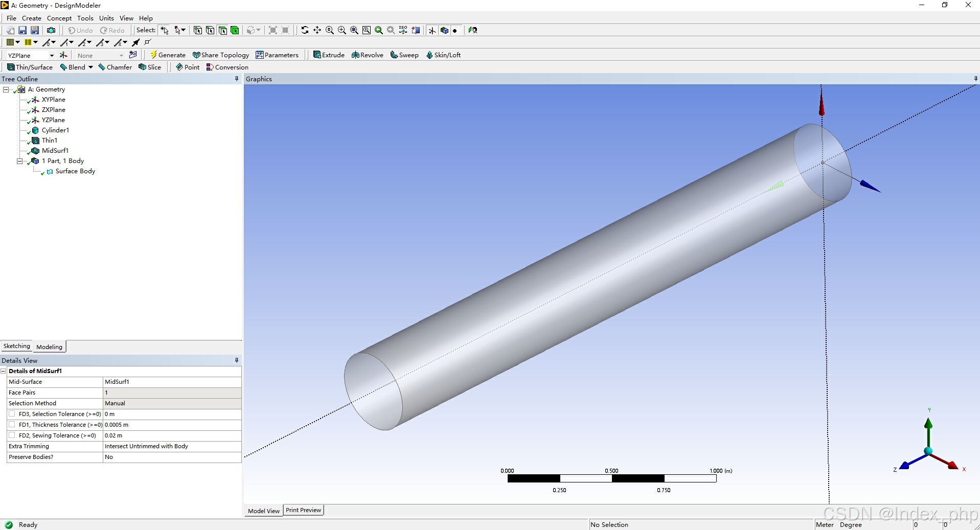The height and width of the screenshot is (530, 980).
Task: Activate the Box Zoom tool
Action: 342,30
